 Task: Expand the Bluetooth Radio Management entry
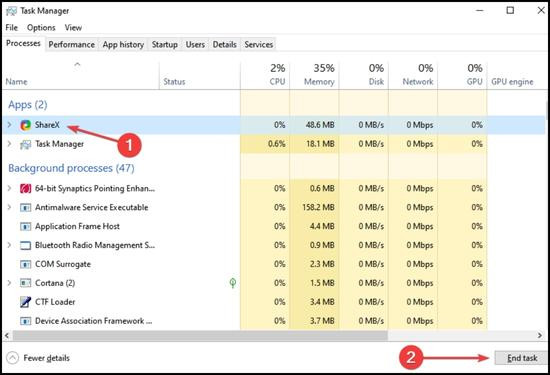tap(9, 245)
